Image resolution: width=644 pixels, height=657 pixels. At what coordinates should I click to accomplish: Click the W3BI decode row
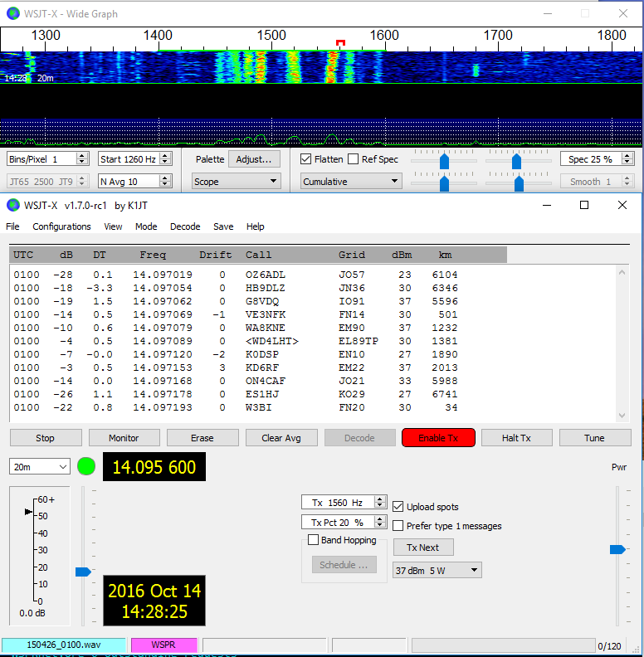click(236, 407)
